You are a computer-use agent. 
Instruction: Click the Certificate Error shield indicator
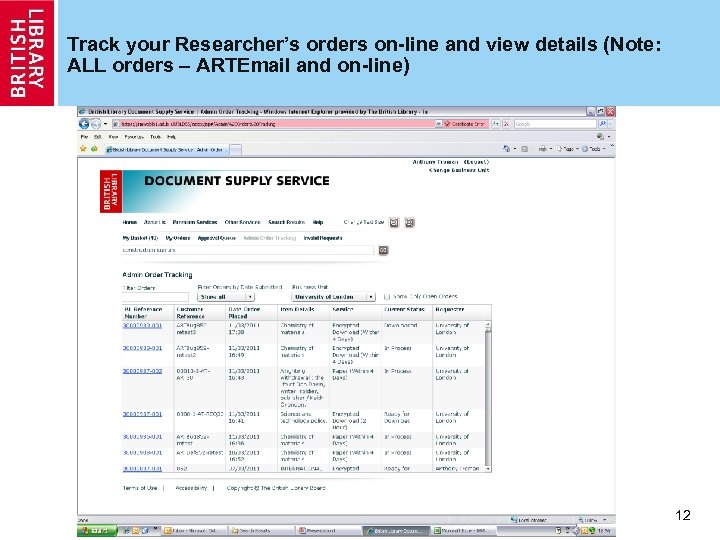click(465, 124)
